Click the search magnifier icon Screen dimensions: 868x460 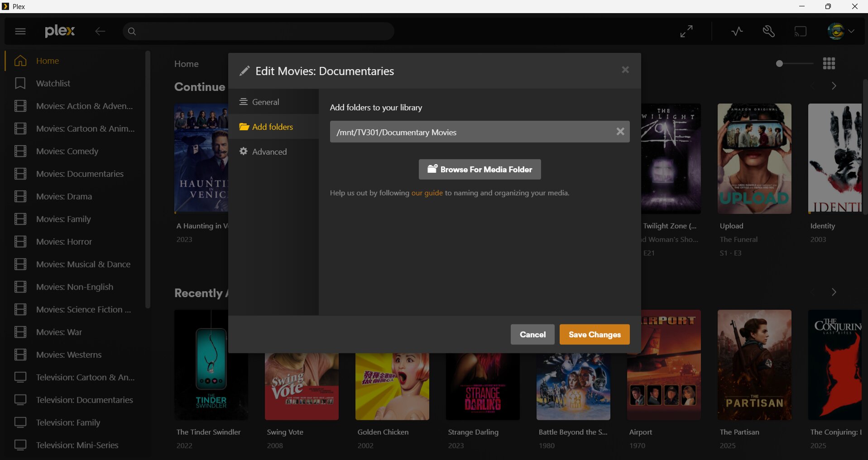pyautogui.click(x=132, y=31)
